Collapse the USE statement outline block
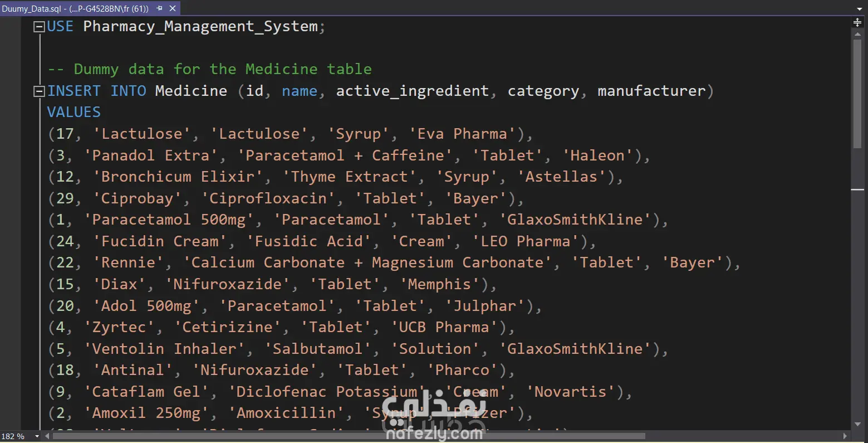868x443 pixels. coord(39,27)
